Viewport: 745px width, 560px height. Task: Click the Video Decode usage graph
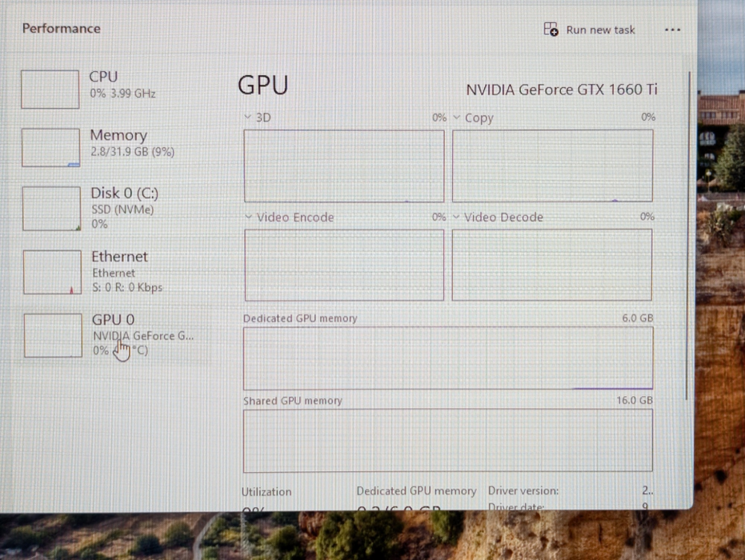click(x=552, y=265)
